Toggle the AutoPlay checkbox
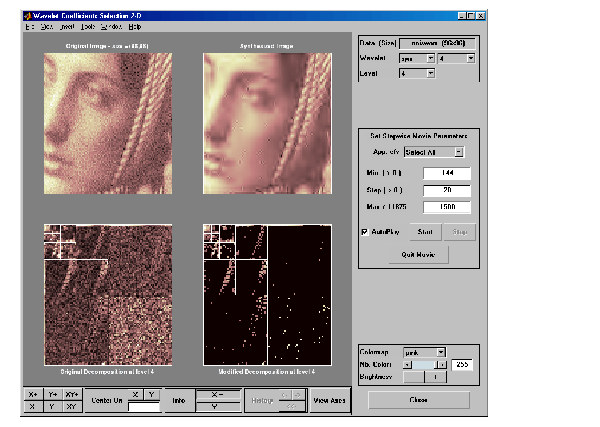This screenshot has height=427, width=600. pyautogui.click(x=364, y=232)
